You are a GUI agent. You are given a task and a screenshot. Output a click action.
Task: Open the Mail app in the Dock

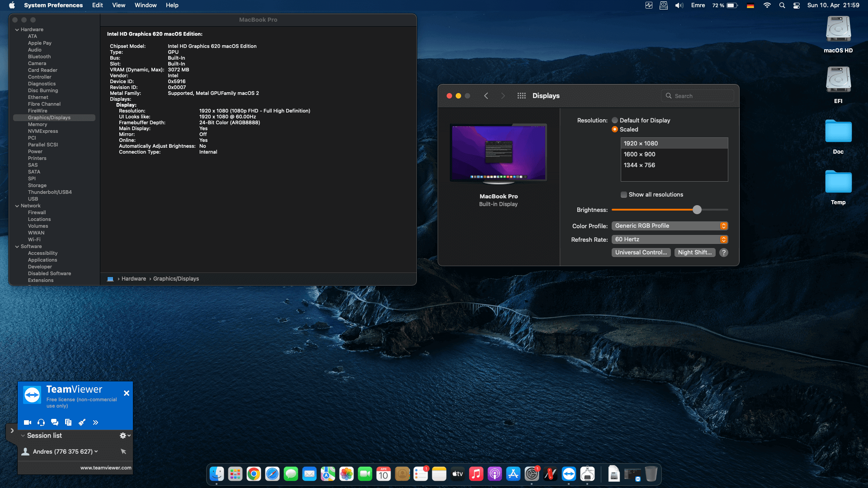click(x=309, y=474)
